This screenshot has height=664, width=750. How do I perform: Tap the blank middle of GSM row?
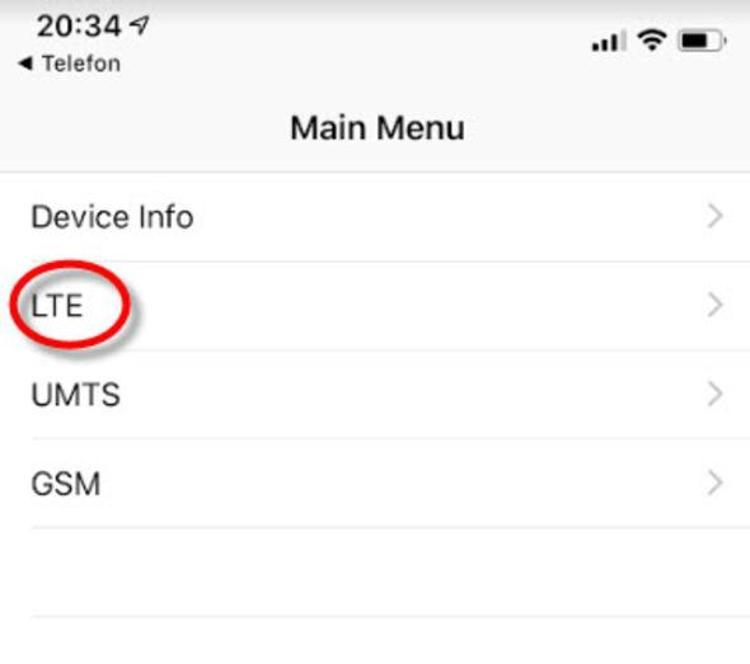[x=400, y=484]
